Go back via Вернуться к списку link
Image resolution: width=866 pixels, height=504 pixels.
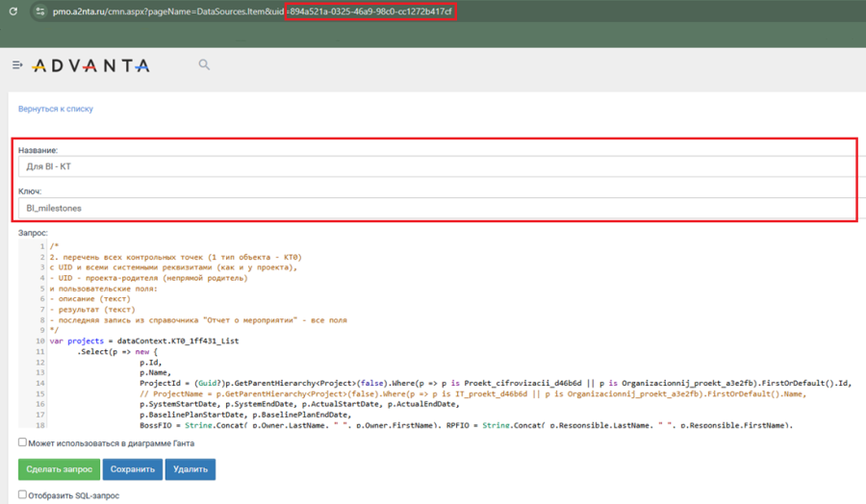coord(55,109)
